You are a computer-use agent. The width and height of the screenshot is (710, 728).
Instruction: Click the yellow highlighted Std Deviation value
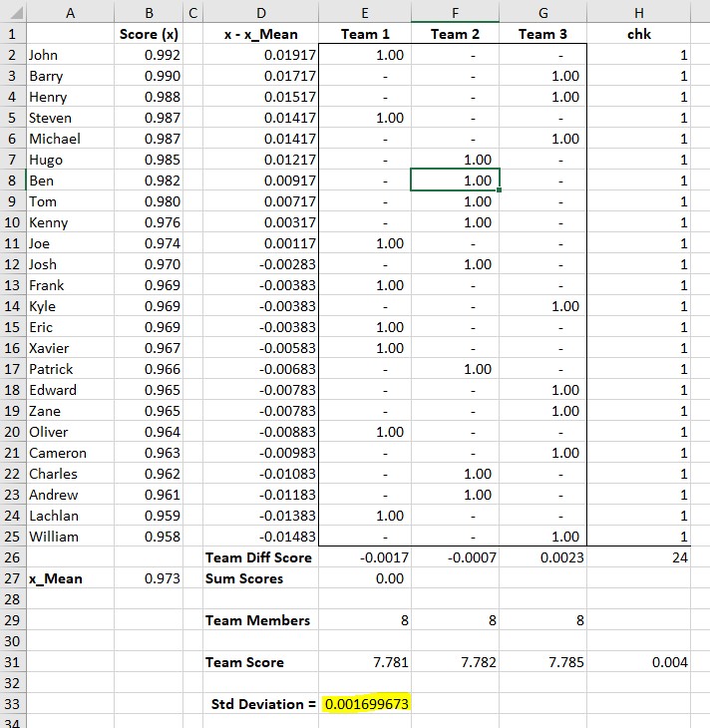364,704
